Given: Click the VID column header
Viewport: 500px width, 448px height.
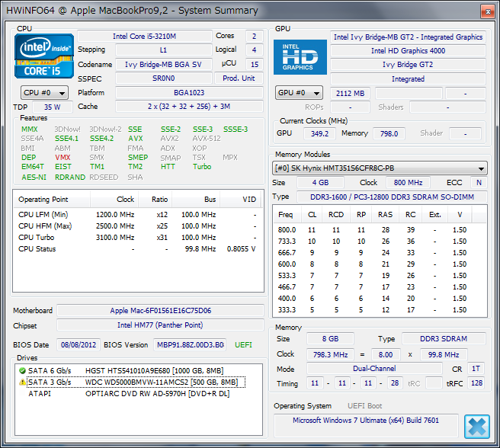Looking at the screenshot, I should click(x=241, y=200).
